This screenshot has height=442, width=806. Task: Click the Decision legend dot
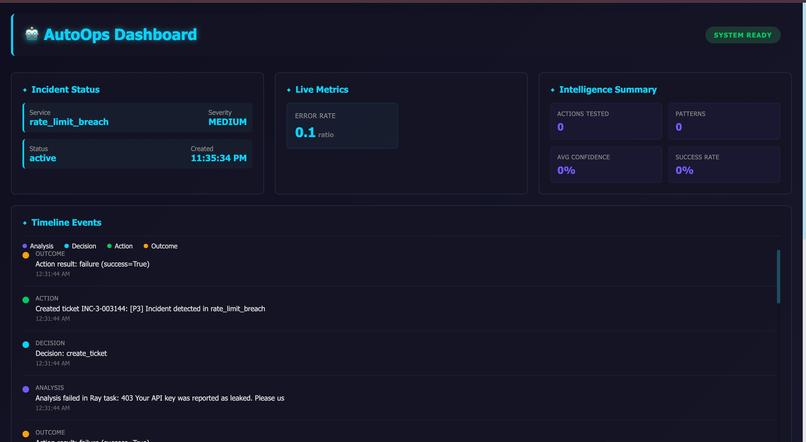66,246
